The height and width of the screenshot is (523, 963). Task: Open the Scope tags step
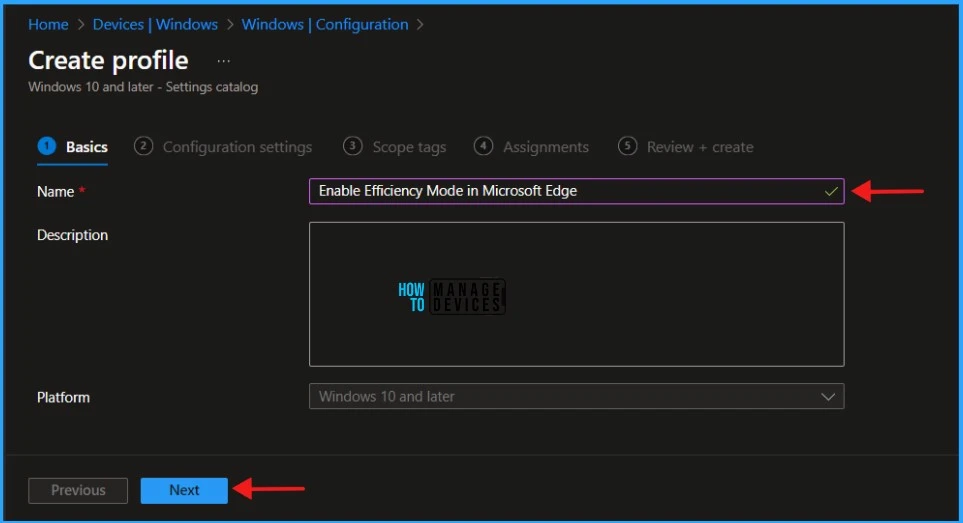(394, 147)
